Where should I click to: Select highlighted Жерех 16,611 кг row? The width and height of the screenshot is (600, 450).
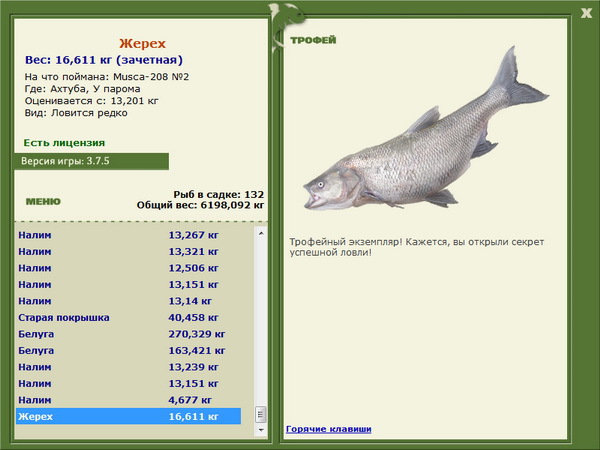[129, 416]
